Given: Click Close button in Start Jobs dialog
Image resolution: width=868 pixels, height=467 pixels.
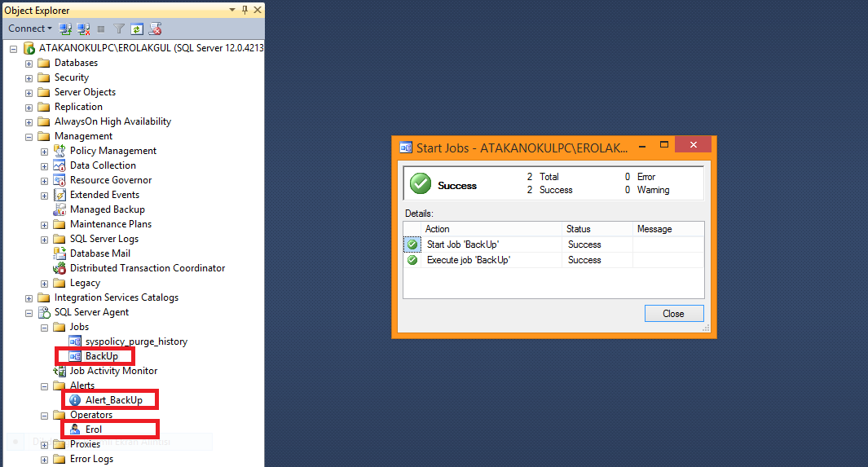Looking at the screenshot, I should tap(673, 314).
